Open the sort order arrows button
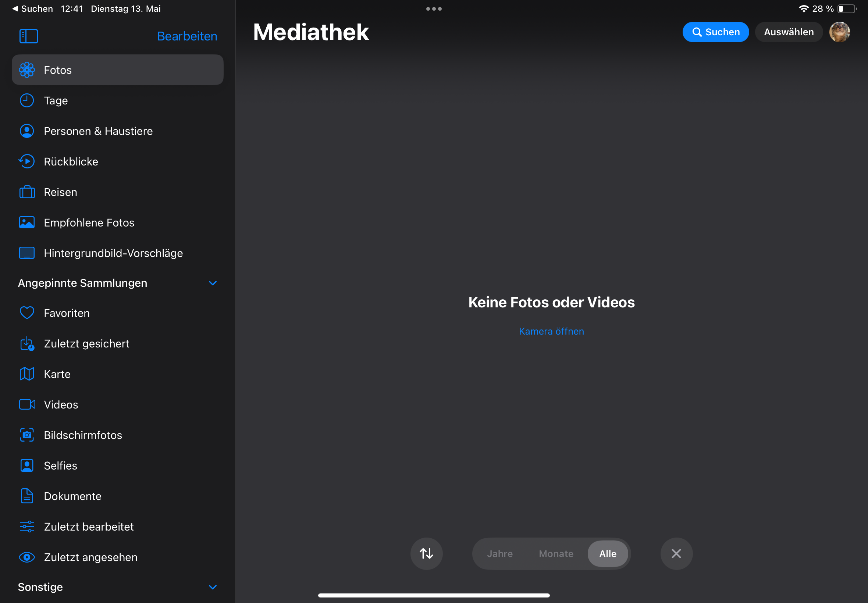Image resolution: width=868 pixels, height=603 pixels. click(426, 553)
